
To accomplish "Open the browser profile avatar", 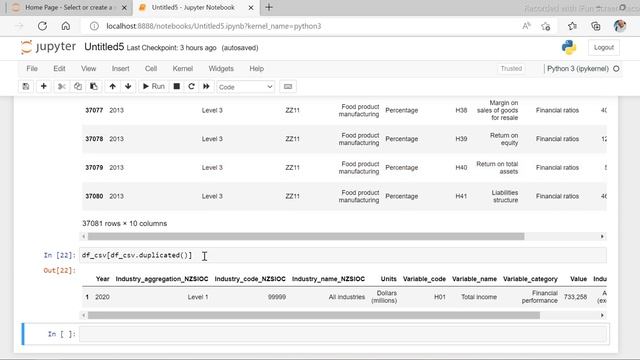I will (x=620, y=26).
